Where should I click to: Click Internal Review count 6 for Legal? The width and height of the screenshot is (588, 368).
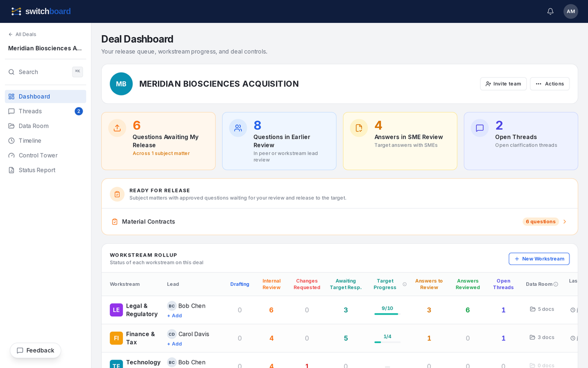pos(272,310)
